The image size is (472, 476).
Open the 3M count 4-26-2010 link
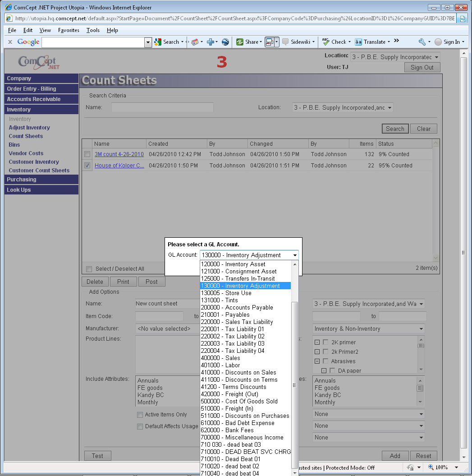pos(119,154)
